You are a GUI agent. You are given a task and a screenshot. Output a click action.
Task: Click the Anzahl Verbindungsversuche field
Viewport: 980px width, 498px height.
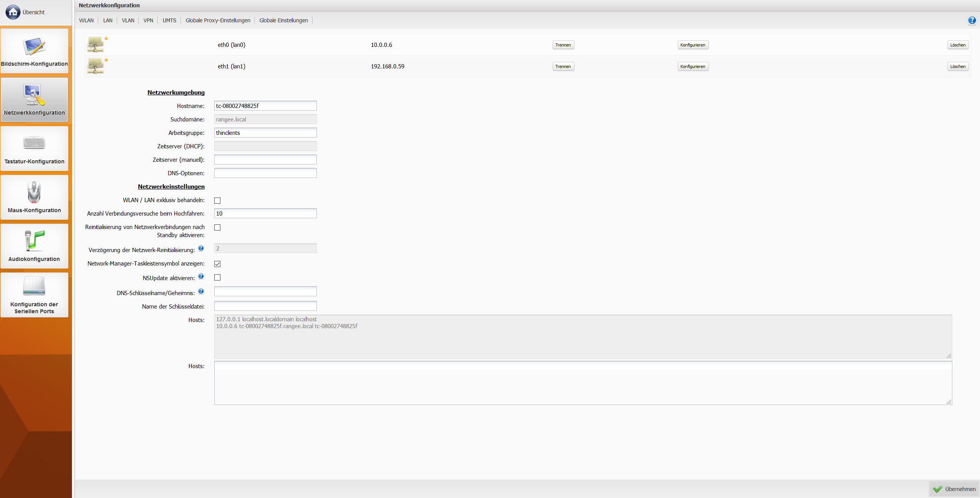265,213
